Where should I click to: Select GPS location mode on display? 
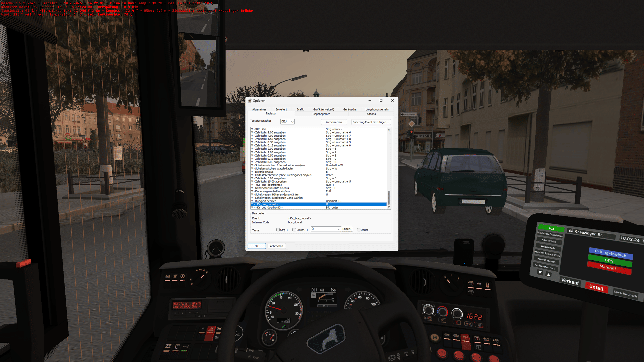coord(609,261)
